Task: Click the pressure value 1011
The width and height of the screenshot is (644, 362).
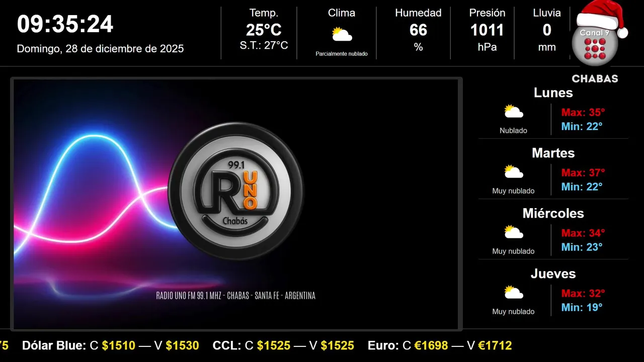Action: pos(487,30)
